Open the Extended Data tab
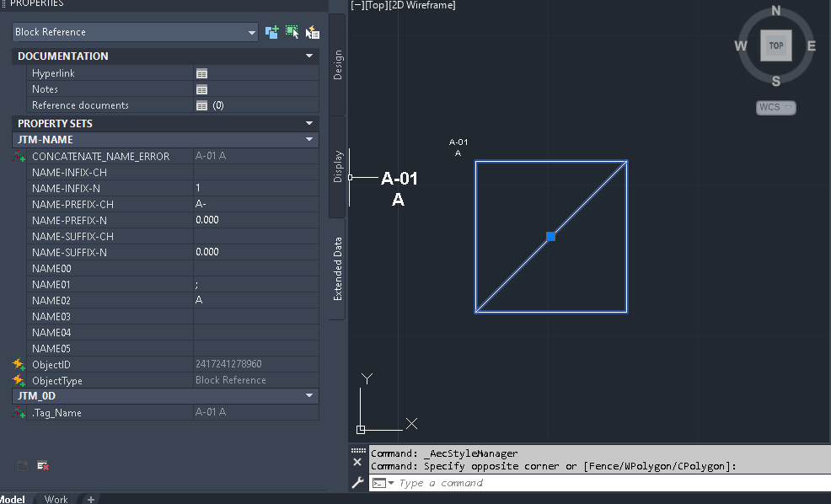Screen dimensions: 831x504 tap(337, 270)
